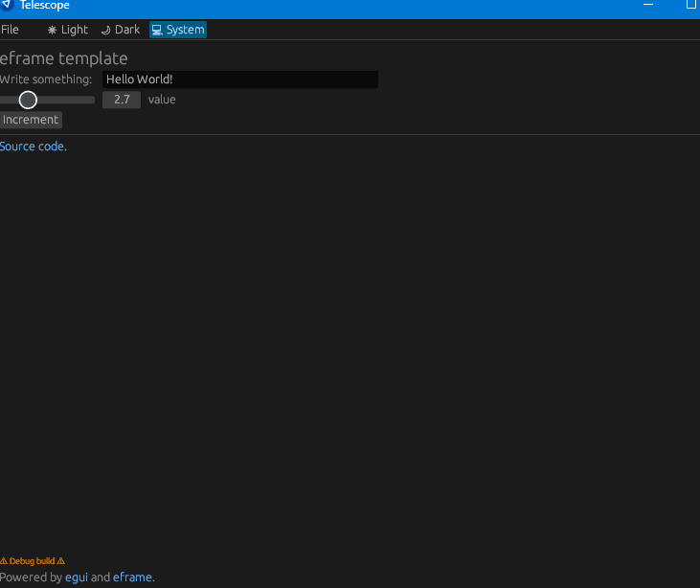
Task: Click the Telescope window title text
Action: coord(45,6)
